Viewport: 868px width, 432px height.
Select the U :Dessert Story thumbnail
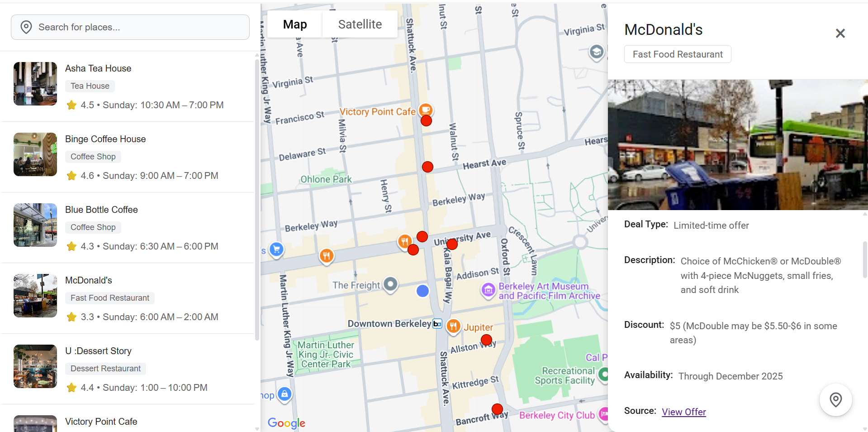(35, 366)
